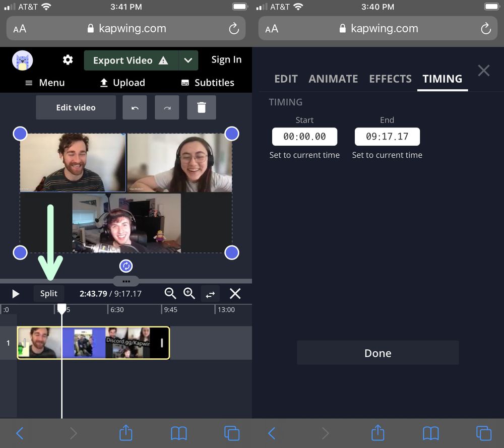Expand the timeline panel drag handle

pos(126,281)
